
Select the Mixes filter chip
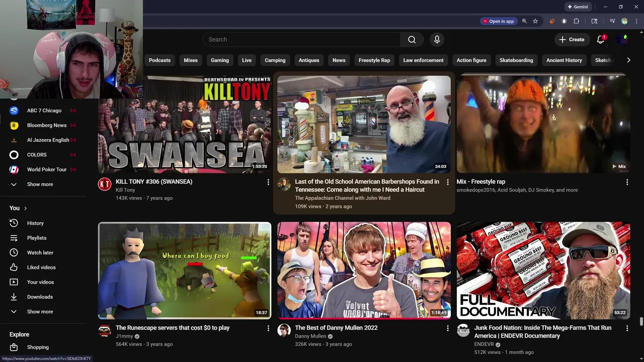point(191,60)
